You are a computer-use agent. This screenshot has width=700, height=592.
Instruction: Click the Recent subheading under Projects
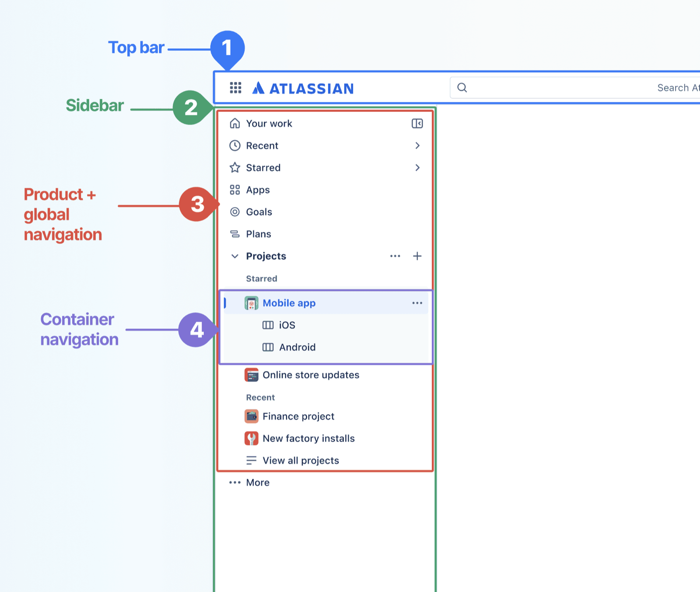coord(260,397)
